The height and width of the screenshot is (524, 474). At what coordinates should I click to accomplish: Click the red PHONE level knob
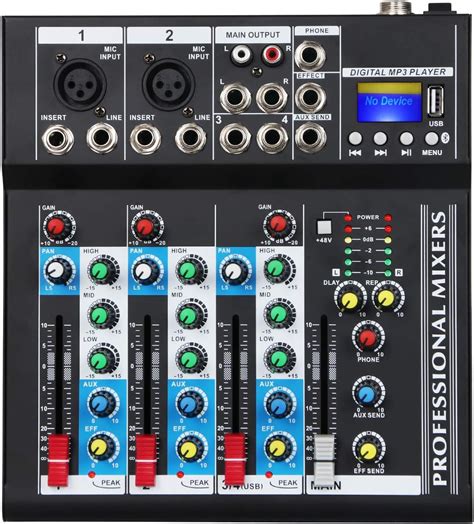(x=368, y=339)
